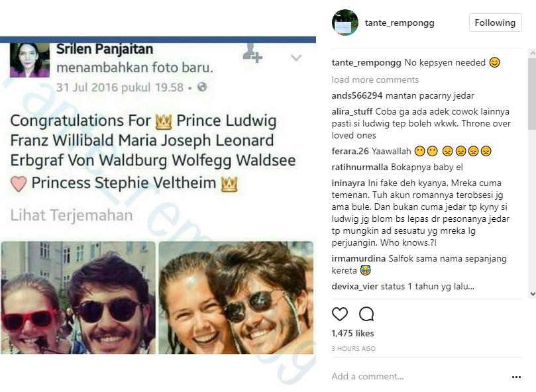Open the right couple photo thumbnail
Screen dimensions: 536x392
(235, 297)
